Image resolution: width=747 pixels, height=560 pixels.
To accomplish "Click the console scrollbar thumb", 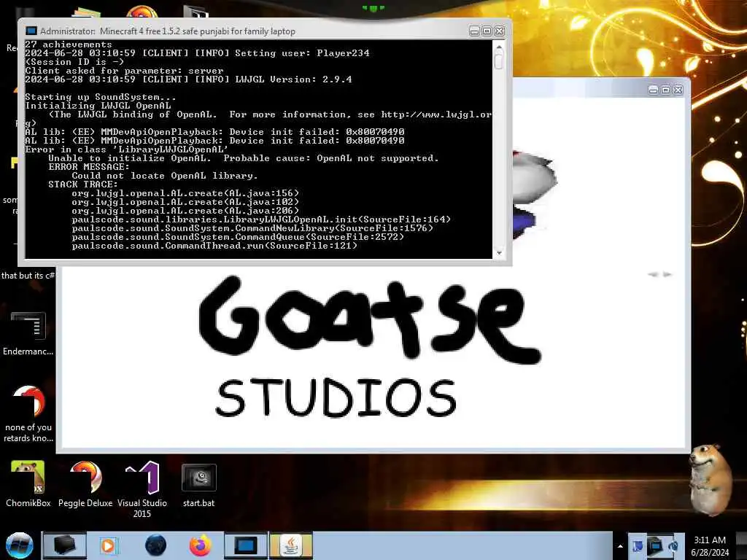I will (x=499, y=61).
